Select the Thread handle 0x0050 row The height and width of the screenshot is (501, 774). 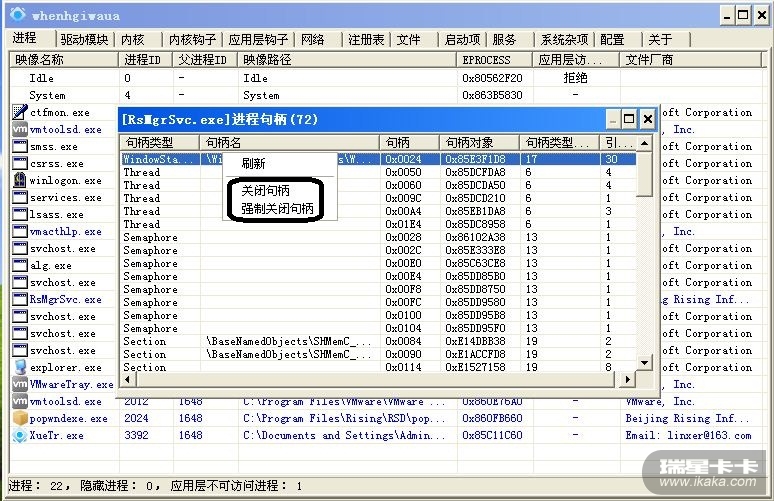pyautogui.click(x=379, y=172)
